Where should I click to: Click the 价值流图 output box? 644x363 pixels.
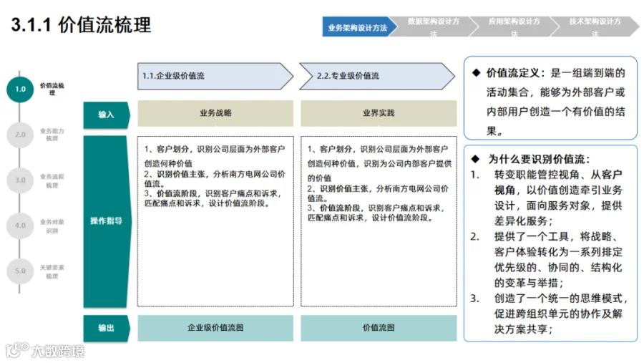pyautogui.click(x=379, y=328)
